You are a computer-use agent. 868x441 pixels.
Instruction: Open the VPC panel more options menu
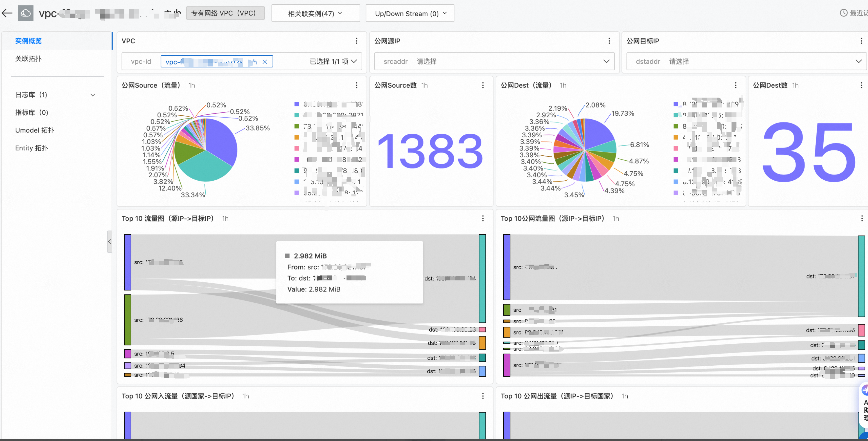[356, 41]
